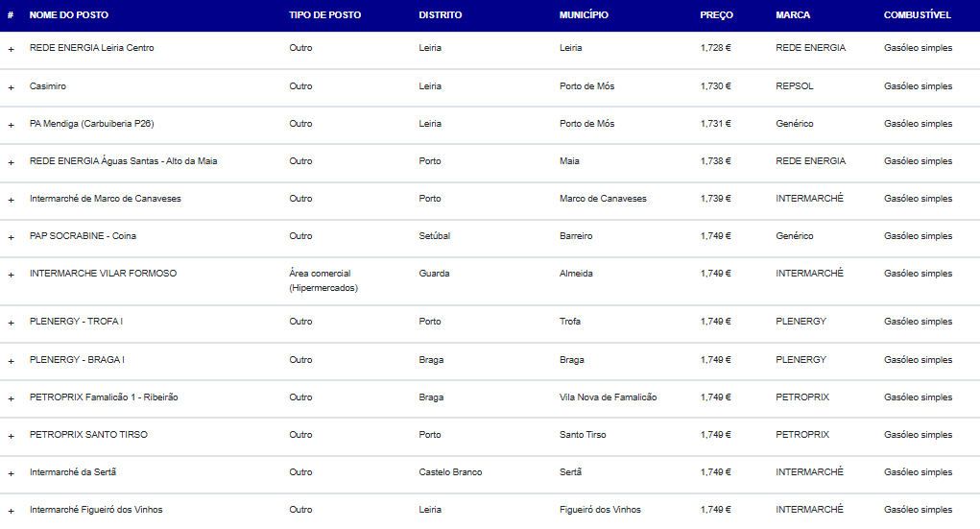Expand PAP SOCRABINE - Coina row

[x=11, y=237]
